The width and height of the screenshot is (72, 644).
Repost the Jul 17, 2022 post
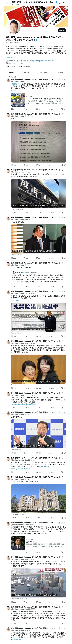pos(26,165)
